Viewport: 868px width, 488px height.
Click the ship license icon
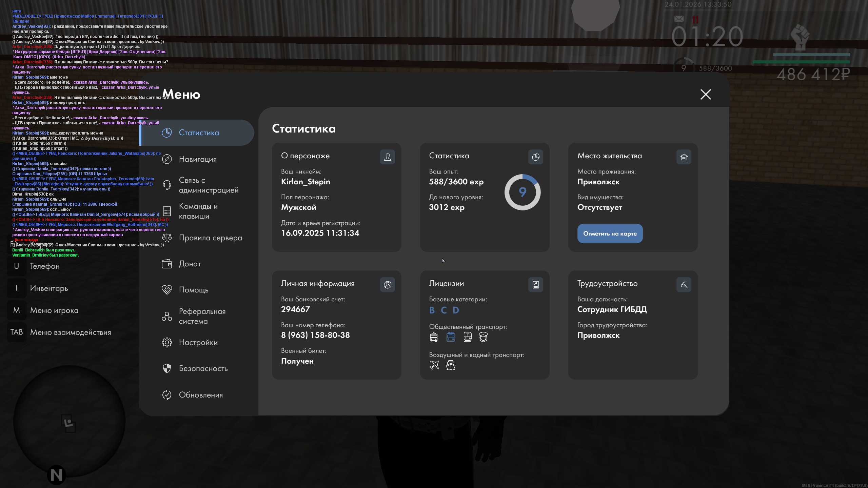tap(451, 365)
